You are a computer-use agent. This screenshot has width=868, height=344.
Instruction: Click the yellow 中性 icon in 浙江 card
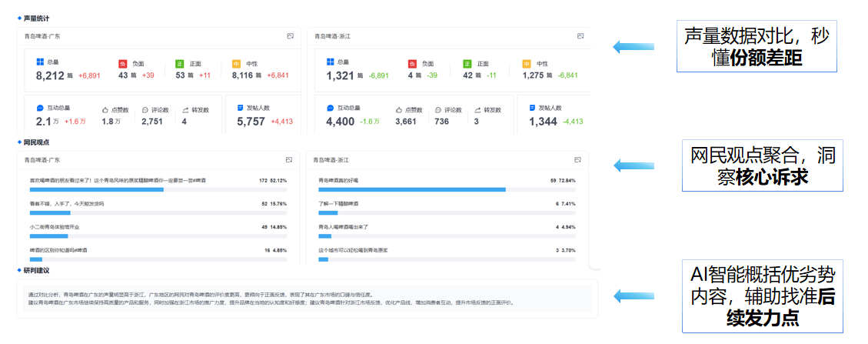pyautogui.click(x=527, y=63)
